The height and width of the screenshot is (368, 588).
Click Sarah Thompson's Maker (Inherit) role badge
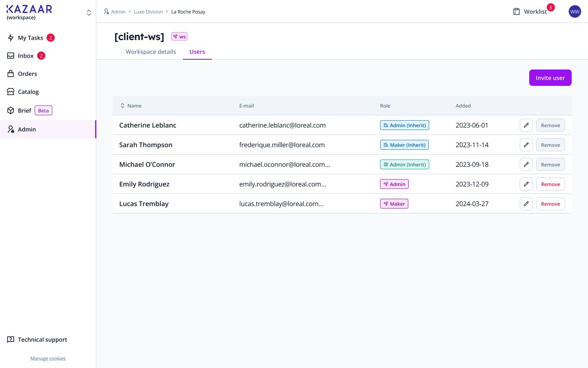(x=404, y=145)
